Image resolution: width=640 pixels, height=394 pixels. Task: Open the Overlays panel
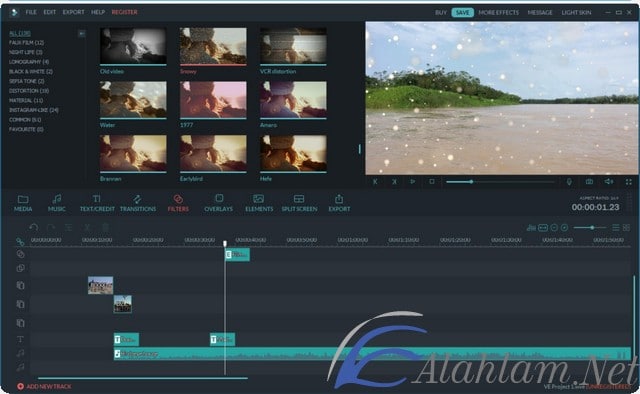pyautogui.click(x=218, y=203)
